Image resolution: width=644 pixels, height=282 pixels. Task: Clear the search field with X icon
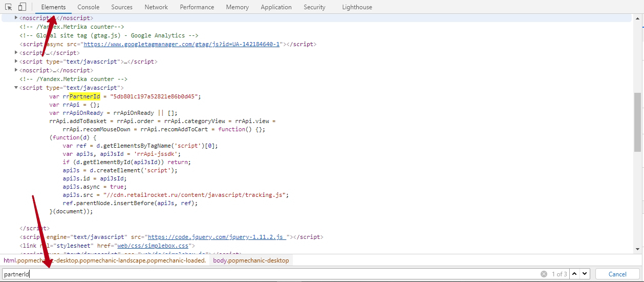(544, 274)
